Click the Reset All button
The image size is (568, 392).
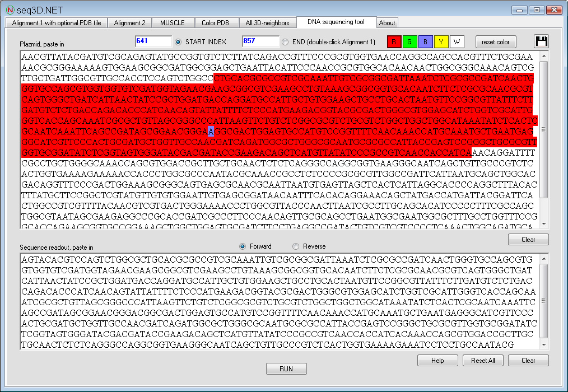[482, 361]
